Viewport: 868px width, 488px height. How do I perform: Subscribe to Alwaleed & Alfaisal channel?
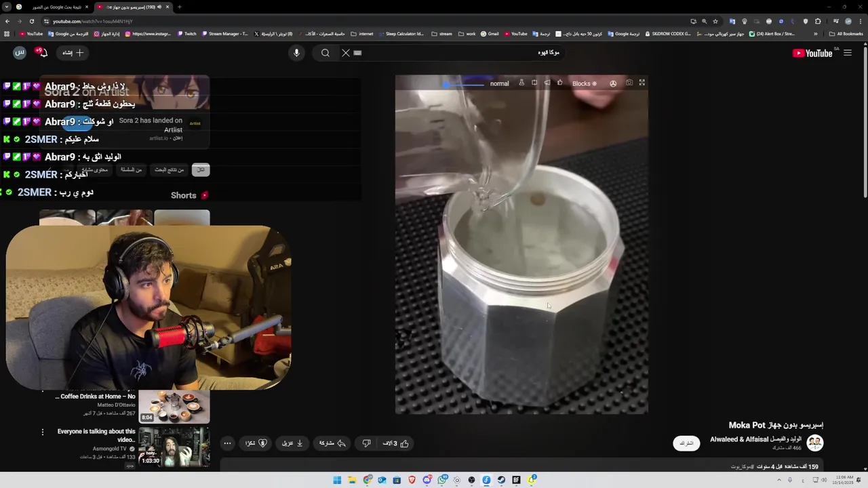686,443
